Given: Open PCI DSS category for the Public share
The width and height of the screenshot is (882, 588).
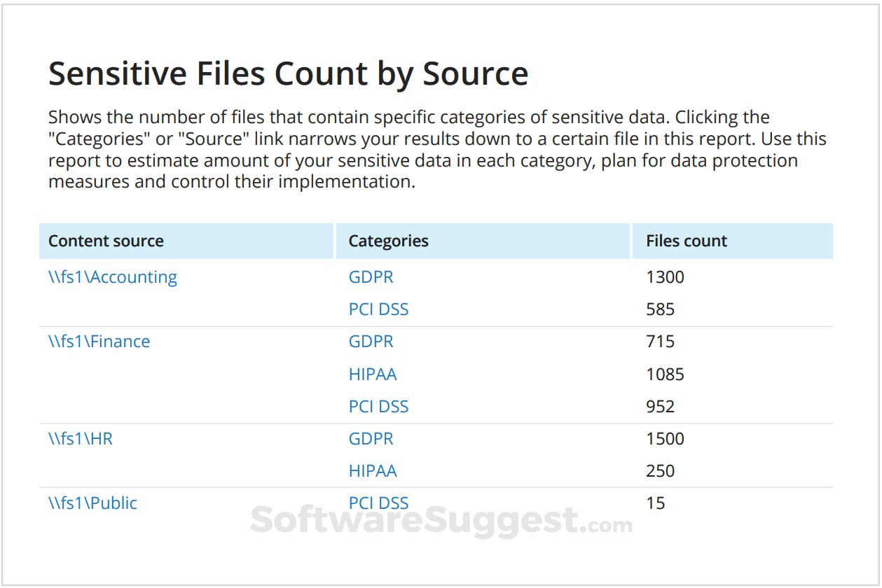Looking at the screenshot, I should click(378, 503).
